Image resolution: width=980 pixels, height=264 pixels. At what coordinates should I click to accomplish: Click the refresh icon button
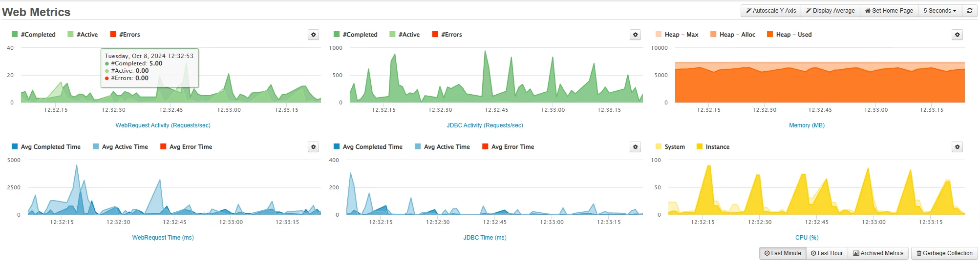[969, 11]
